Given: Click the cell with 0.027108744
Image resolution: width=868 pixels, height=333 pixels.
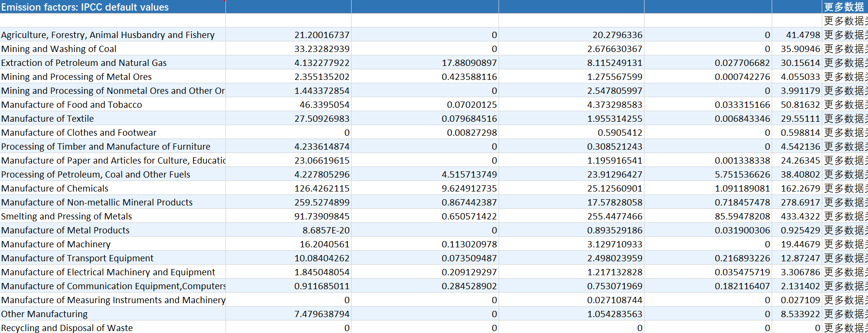Looking at the screenshot, I should [571, 300].
